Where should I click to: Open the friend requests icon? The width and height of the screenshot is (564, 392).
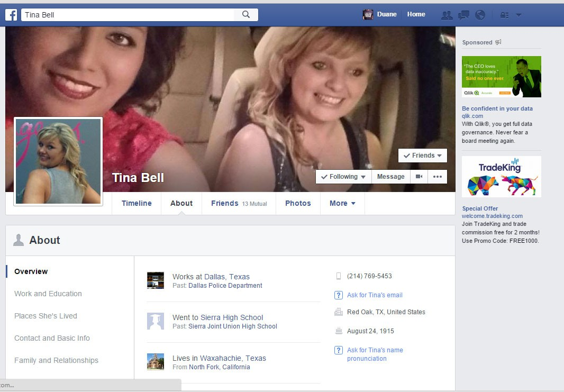(x=447, y=15)
